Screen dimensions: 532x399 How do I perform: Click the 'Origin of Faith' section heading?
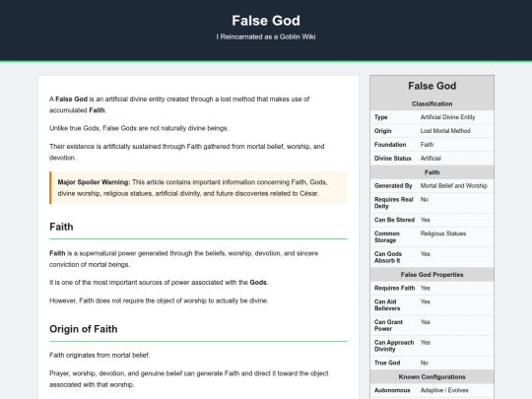point(84,329)
